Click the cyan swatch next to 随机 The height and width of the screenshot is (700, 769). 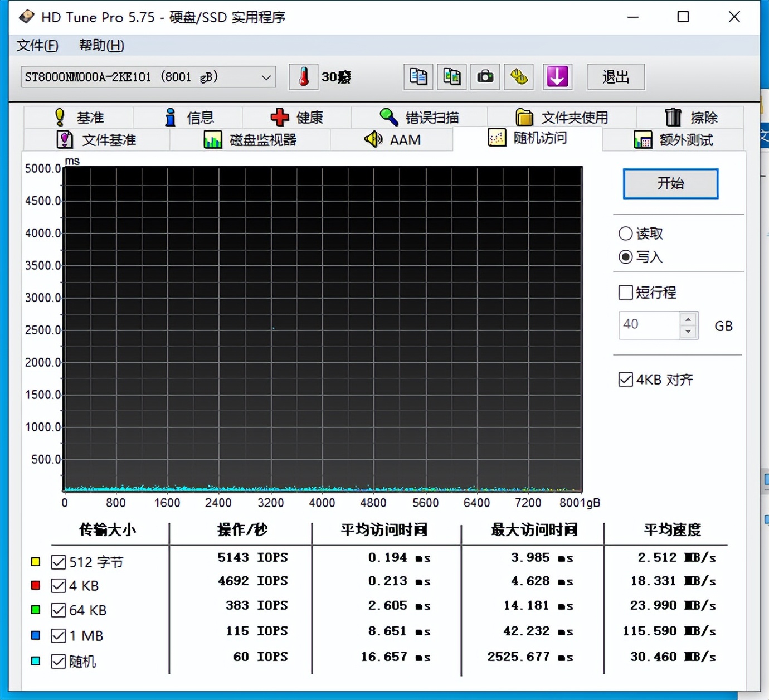pyautogui.click(x=36, y=661)
